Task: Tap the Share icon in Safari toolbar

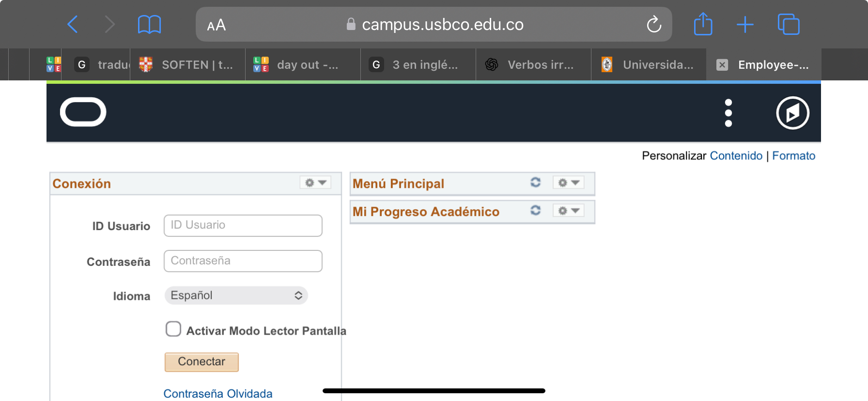Action: [x=703, y=24]
